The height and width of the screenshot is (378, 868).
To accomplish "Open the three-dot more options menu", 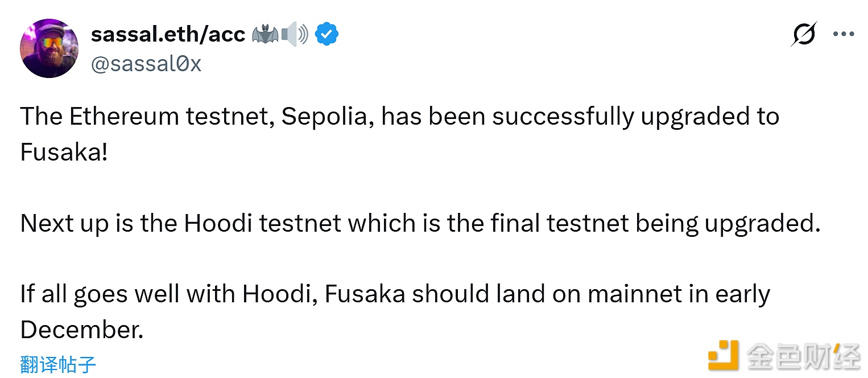I will (x=844, y=34).
